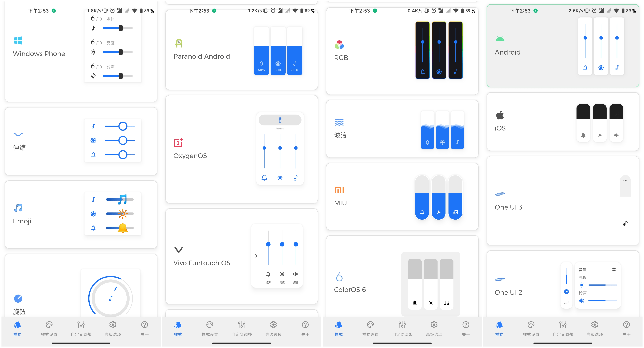Adjust the 媒体 slider on Windows Phone preview
The image size is (644, 348).
117,28
